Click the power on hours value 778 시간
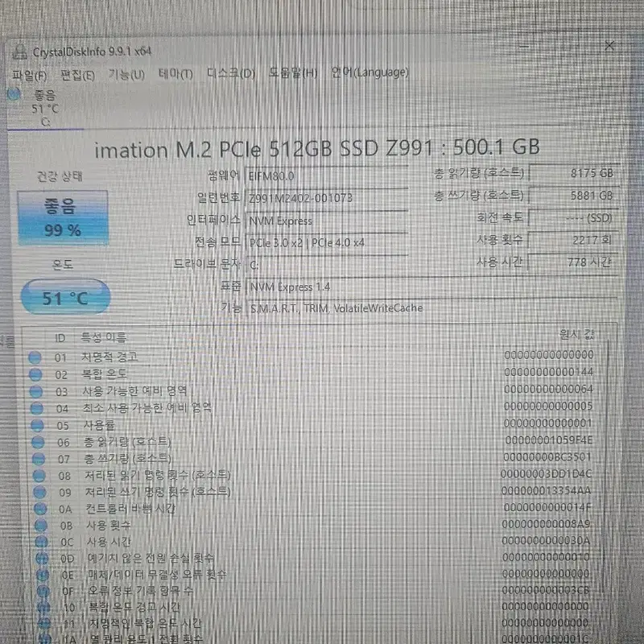Image resolution: width=644 pixels, height=644 pixels. point(573,262)
